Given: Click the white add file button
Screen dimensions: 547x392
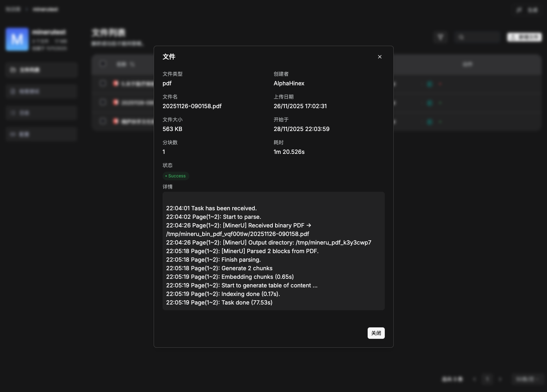Looking at the screenshot, I should click(x=524, y=37).
